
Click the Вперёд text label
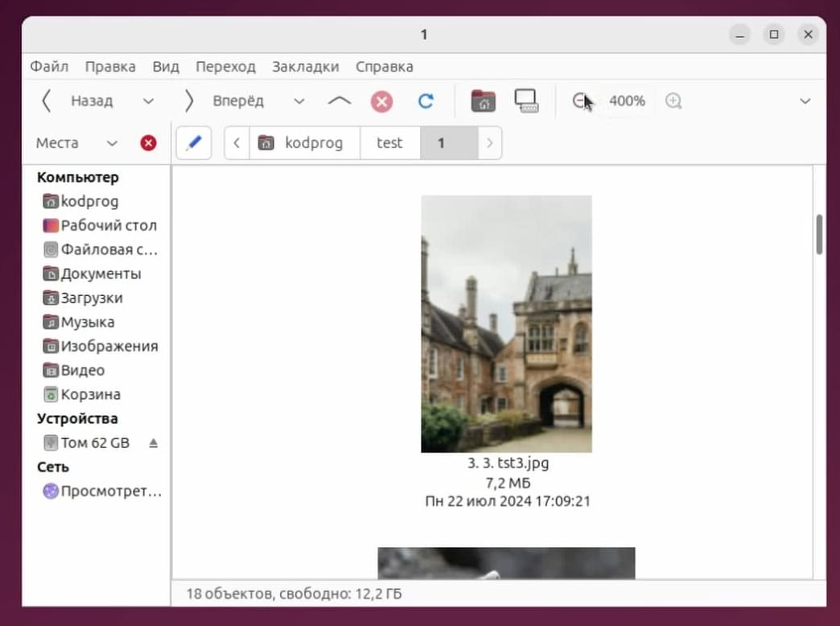(x=238, y=101)
